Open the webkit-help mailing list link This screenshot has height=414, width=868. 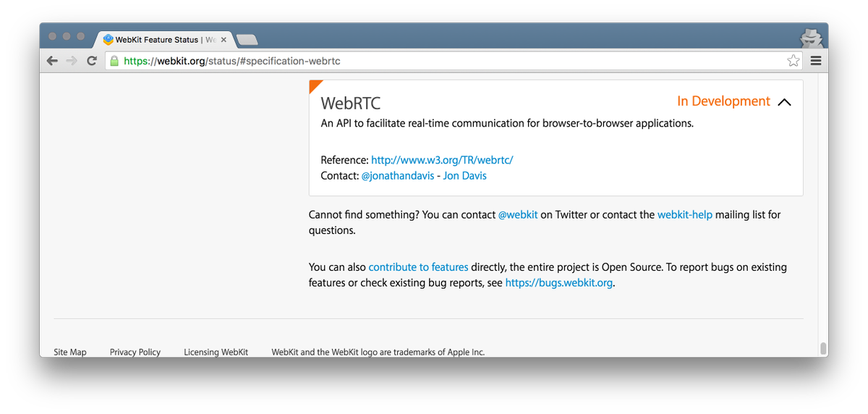click(685, 215)
